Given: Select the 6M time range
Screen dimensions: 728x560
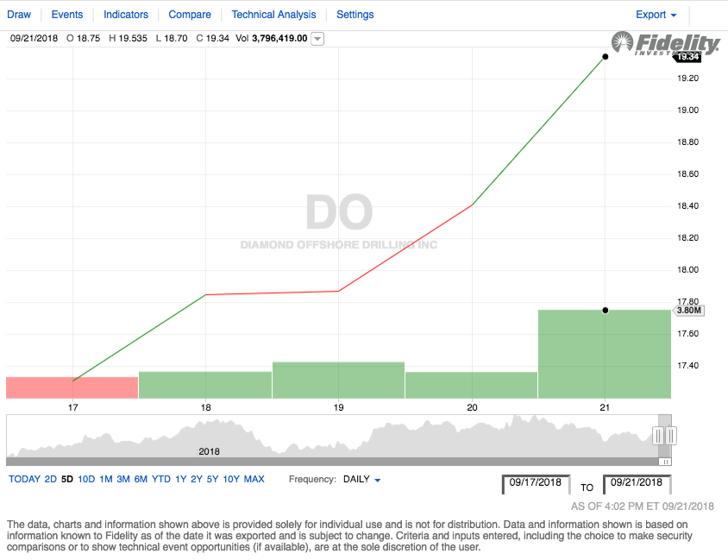Looking at the screenshot, I should (x=141, y=479).
